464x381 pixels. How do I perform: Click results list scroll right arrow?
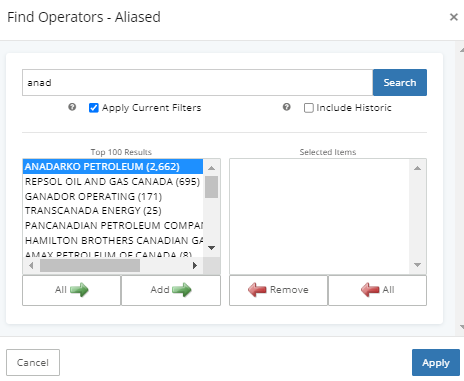195,265
